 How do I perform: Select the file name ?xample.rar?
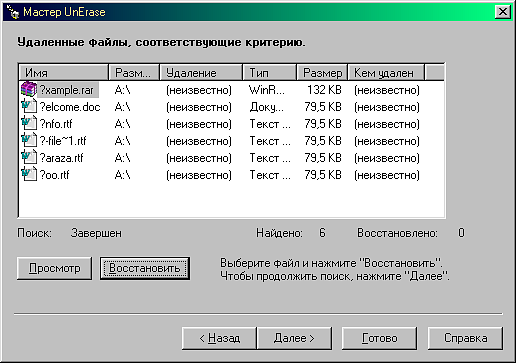(68, 90)
